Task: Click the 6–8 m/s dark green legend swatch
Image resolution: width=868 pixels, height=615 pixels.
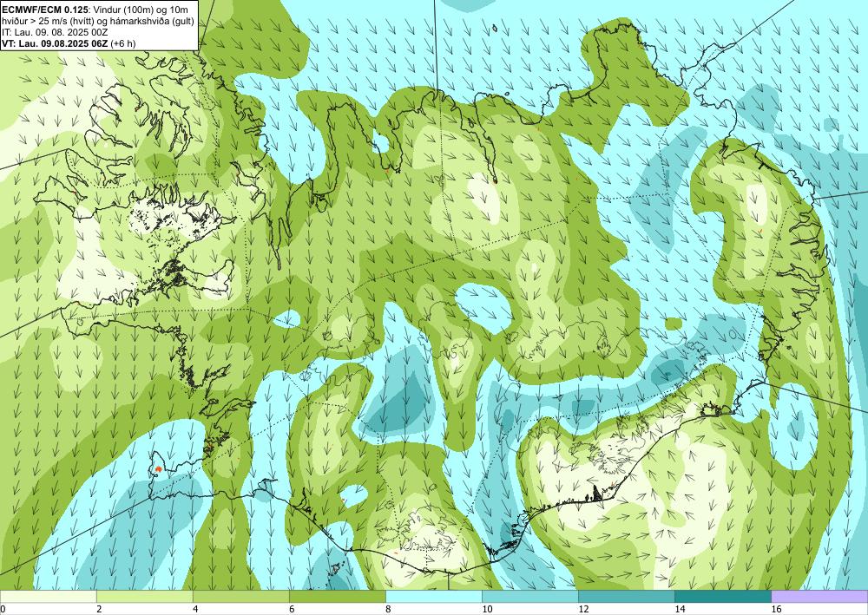Action: (x=337, y=597)
